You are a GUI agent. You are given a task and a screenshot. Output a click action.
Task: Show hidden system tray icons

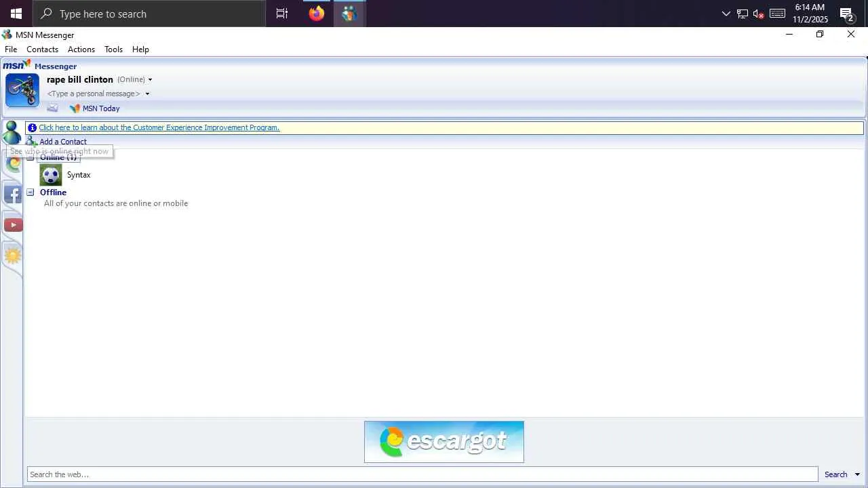tap(726, 14)
